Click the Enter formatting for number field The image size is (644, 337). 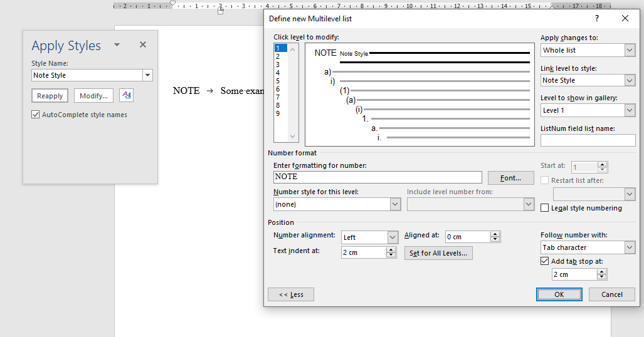coord(377,177)
